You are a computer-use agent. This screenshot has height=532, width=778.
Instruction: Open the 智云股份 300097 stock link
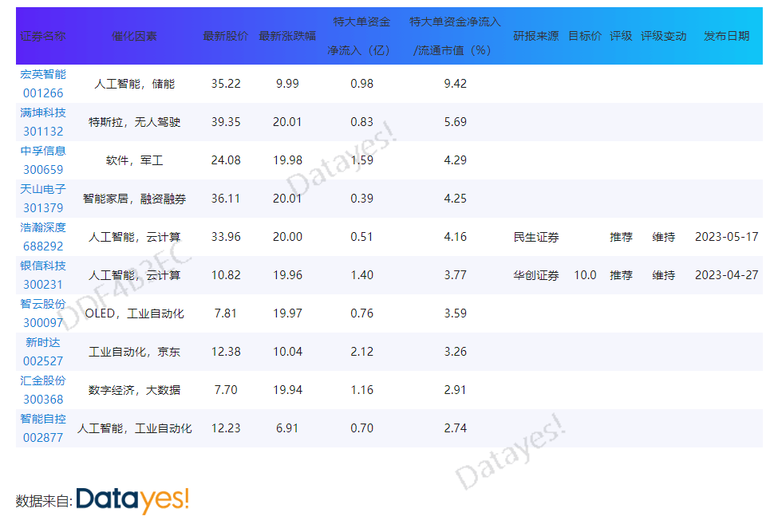point(43,313)
